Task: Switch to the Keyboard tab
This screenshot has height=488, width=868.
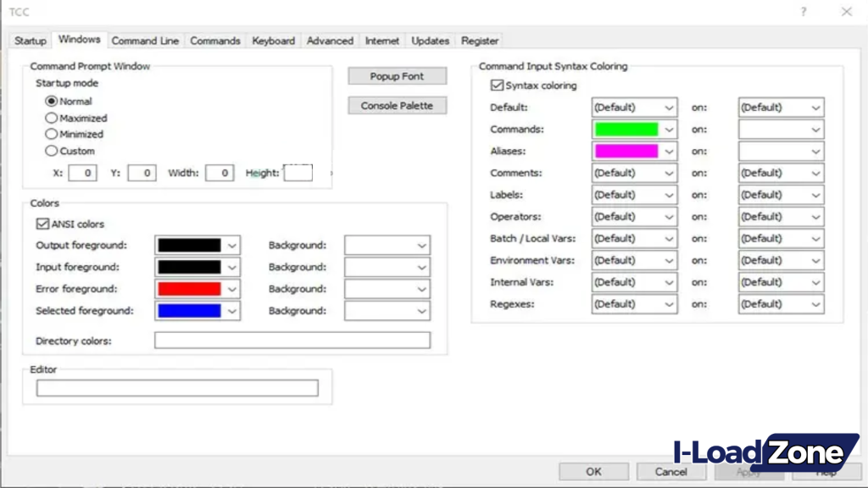Action: [273, 40]
